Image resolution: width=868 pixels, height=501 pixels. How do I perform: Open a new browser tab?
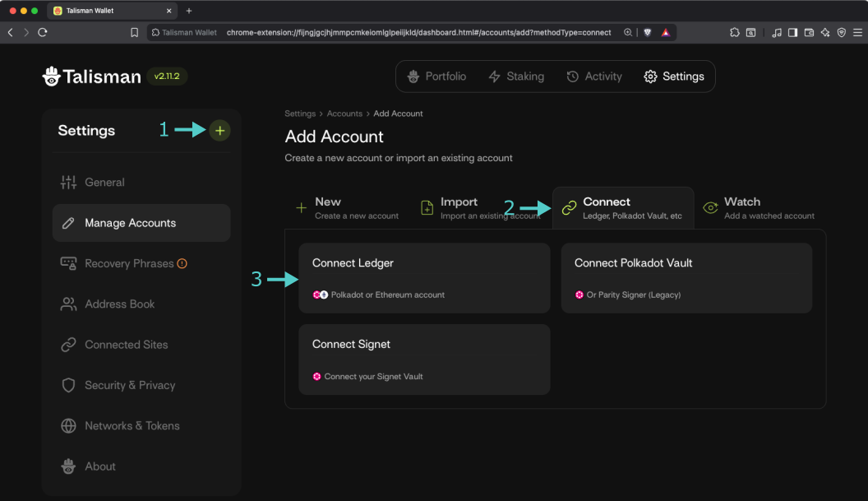point(189,11)
